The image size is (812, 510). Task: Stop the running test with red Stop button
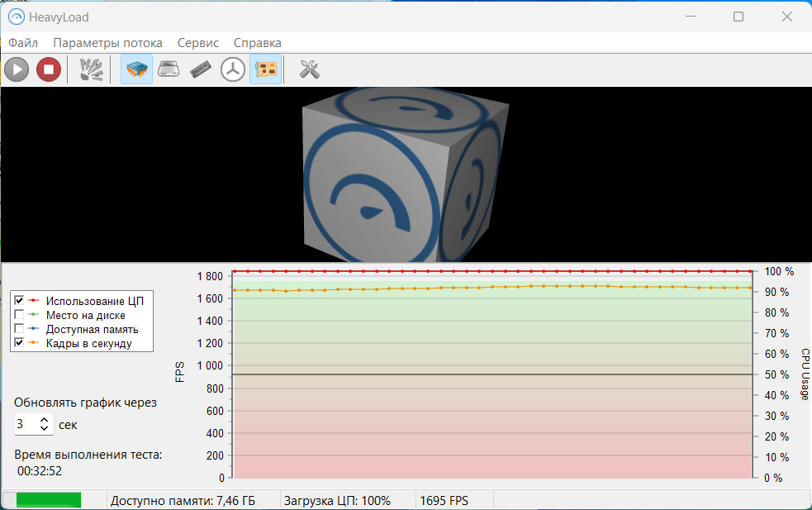click(x=49, y=69)
